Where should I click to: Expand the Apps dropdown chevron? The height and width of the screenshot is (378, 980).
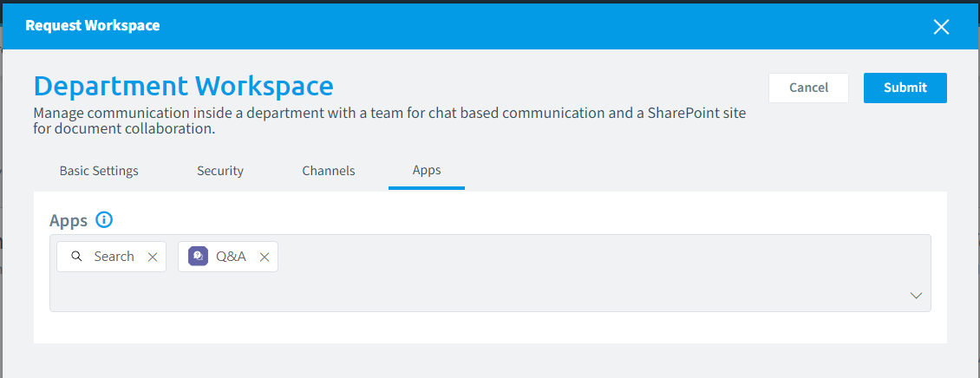coord(916,296)
